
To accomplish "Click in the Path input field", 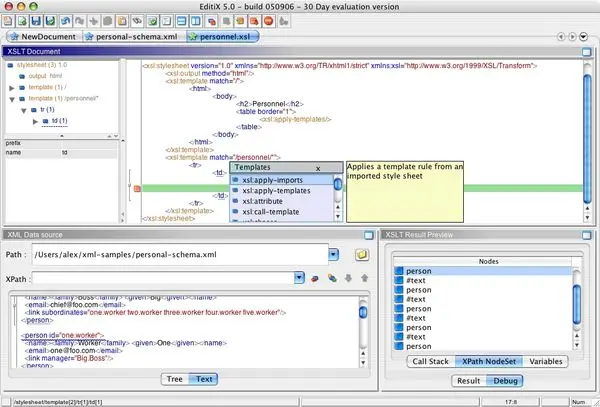I will pyautogui.click(x=181, y=255).
